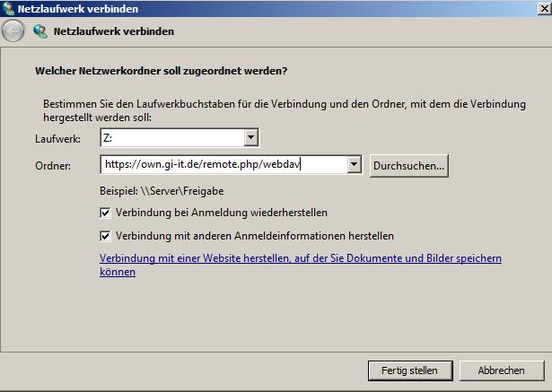
Task: Click into the Ordner path text field
Action: point(223,165)
